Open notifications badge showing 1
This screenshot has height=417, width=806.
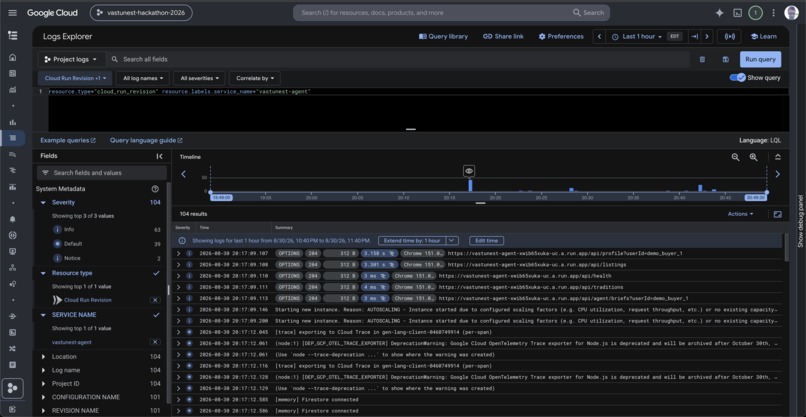tap(755, 13)
